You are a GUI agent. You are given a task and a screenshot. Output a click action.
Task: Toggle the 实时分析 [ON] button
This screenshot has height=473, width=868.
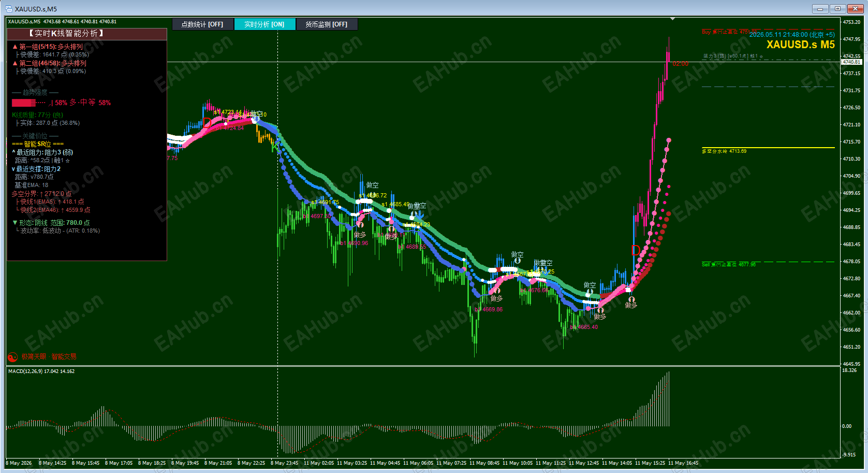tap(264, 24)
